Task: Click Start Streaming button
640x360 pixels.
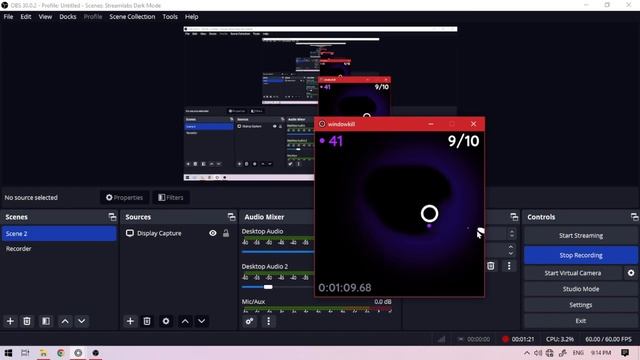Action: click(581, 236)
